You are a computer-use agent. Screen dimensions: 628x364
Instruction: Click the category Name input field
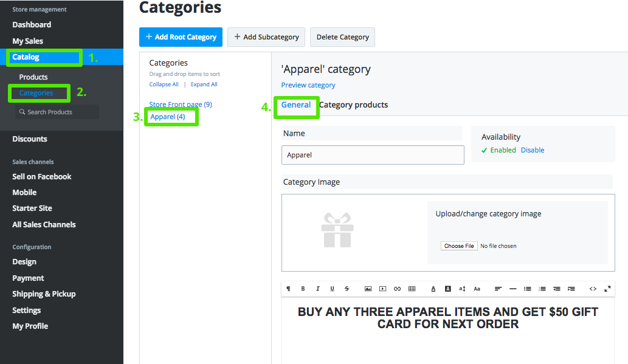373,155
